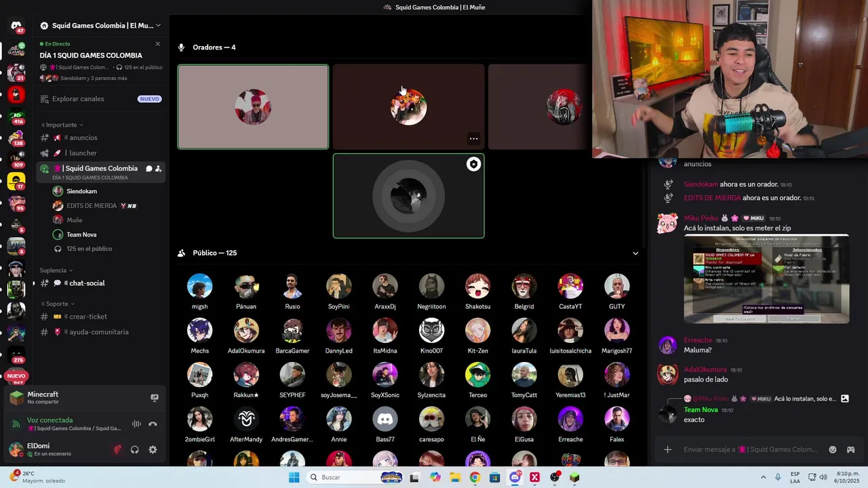Open Copilot icon in taskbar
Screen dimensions: 868x488
(435, 477)
